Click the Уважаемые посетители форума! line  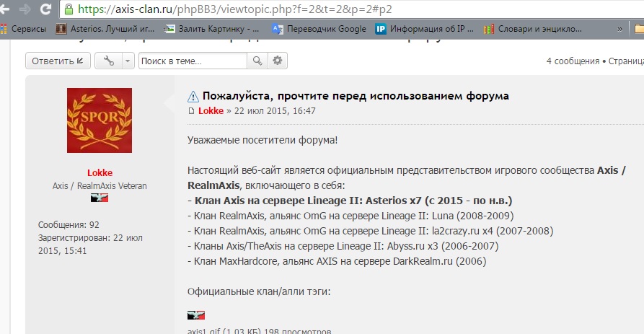tap(263, 140)
